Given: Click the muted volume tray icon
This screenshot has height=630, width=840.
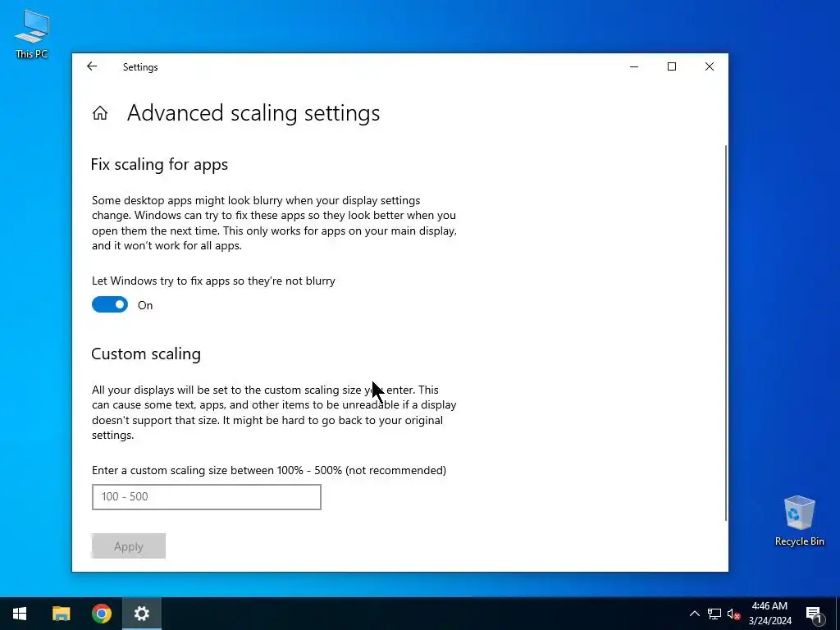Looking at the screenshot, I should tap(734, 614).
